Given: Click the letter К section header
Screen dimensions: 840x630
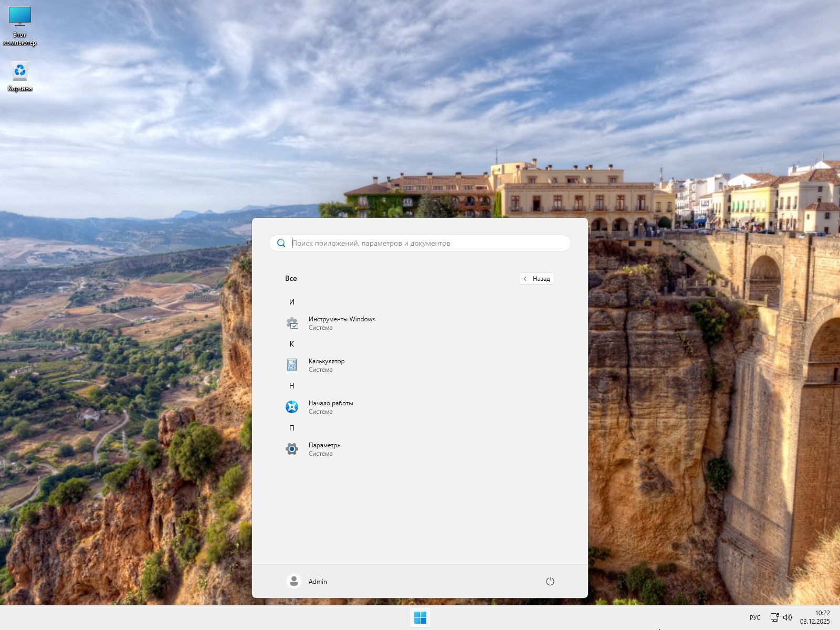Looking at the screenshot, I should click(x=292, y=344).
